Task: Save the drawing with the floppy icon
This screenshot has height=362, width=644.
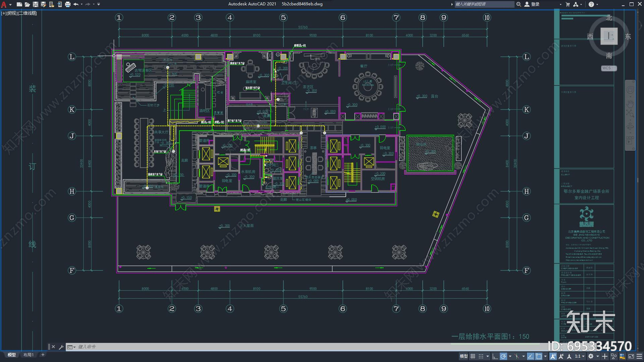Action: pyautogui.click(x=35, y=4)
